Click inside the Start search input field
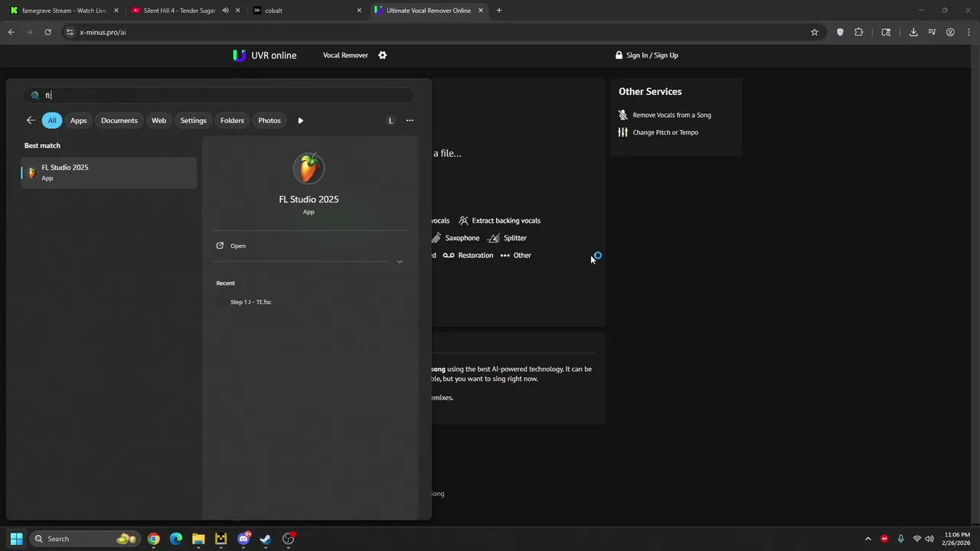 [x=219, y=95]
